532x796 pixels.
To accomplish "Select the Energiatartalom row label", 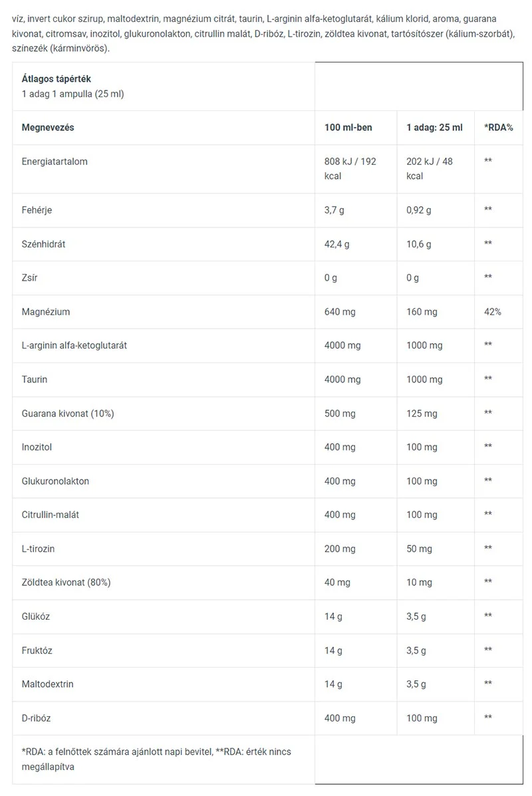I will (x=55, y=162).
